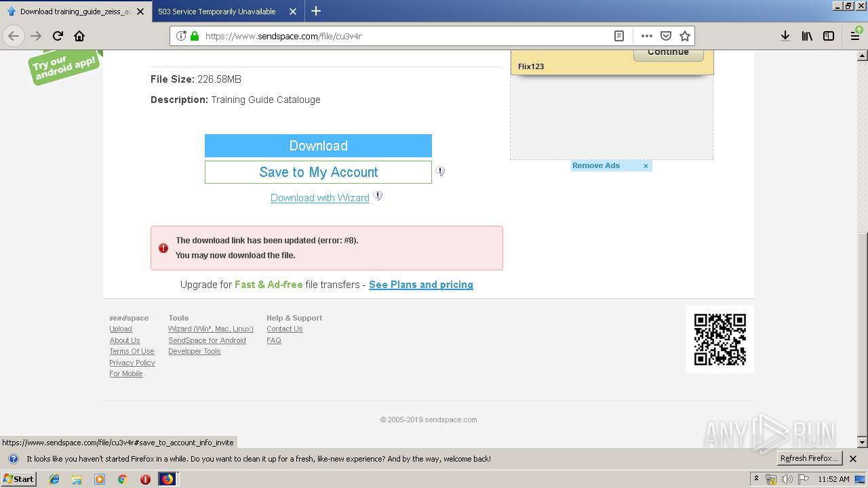Open SendSpace for Android link
The image size is (868, 488).
tap(207, 340)
